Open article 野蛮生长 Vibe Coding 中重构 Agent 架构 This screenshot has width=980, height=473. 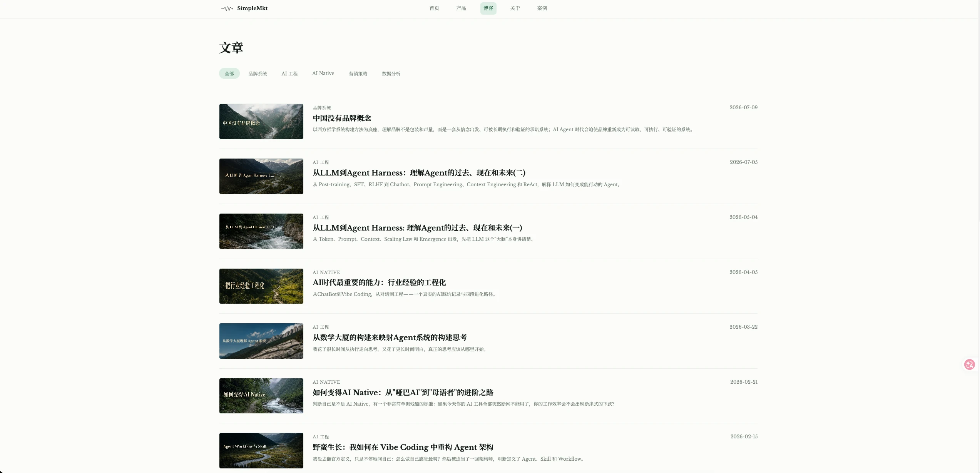coord(403,447)
